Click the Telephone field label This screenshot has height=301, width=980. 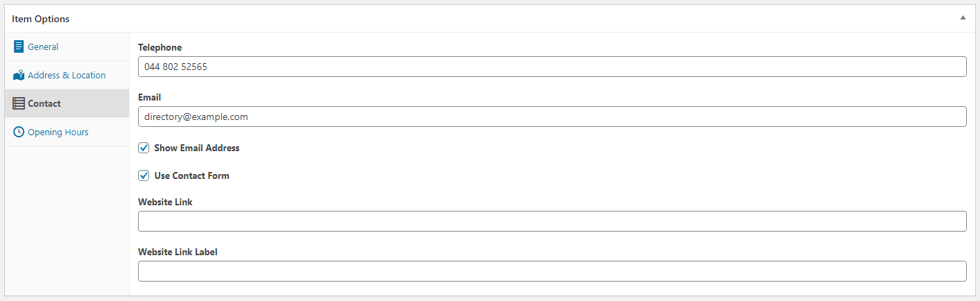coord(160,48)
